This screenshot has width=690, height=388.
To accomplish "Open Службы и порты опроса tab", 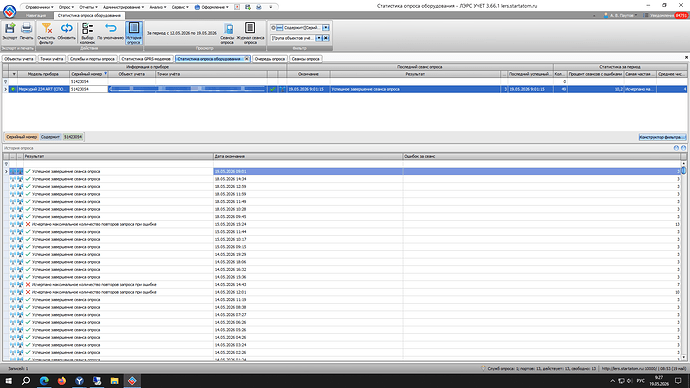I will point(92,59).
